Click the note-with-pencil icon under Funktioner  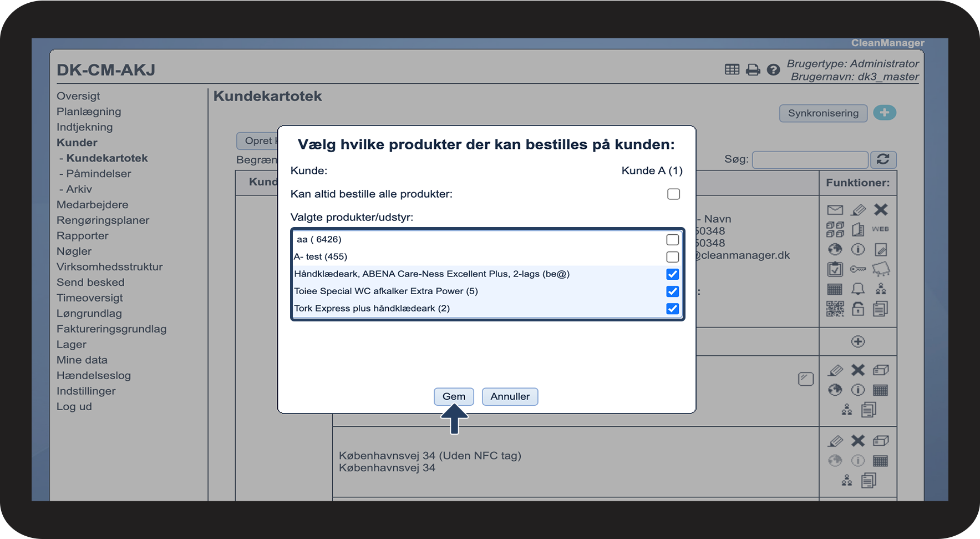881,250
